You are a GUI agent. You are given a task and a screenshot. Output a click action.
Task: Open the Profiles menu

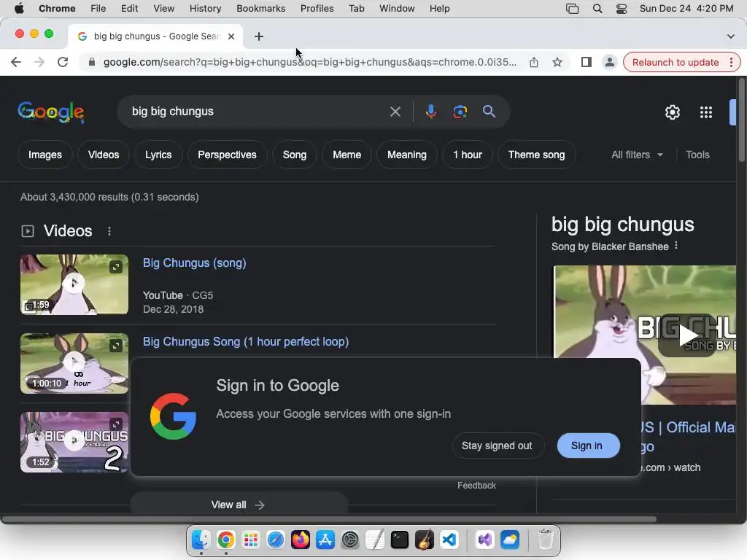coord(317,9)
